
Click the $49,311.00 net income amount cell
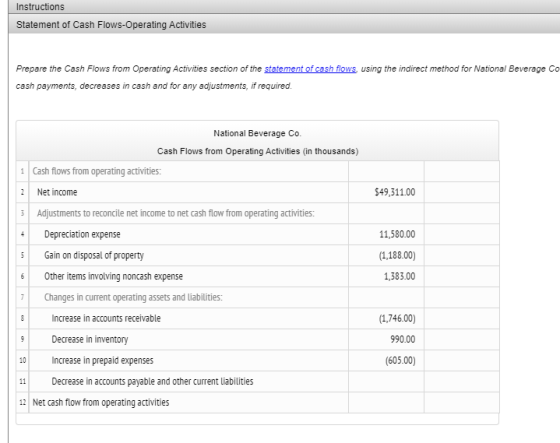386,192
